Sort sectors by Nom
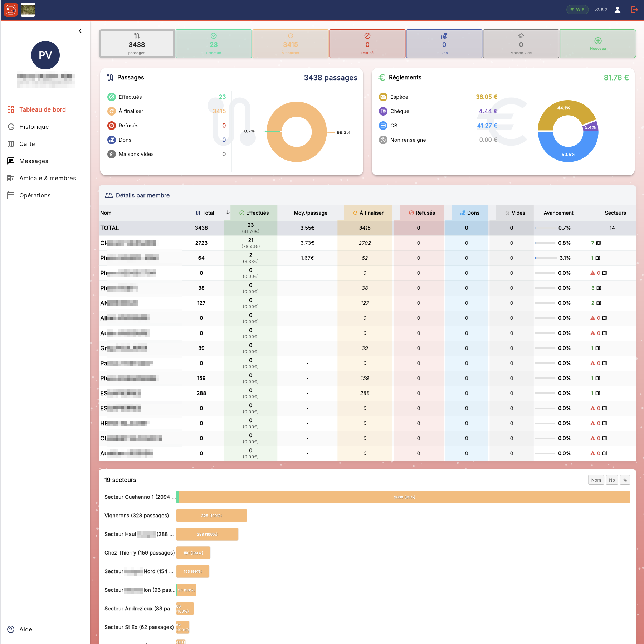Viewport: 644px width, 644px height. [596, 480]
